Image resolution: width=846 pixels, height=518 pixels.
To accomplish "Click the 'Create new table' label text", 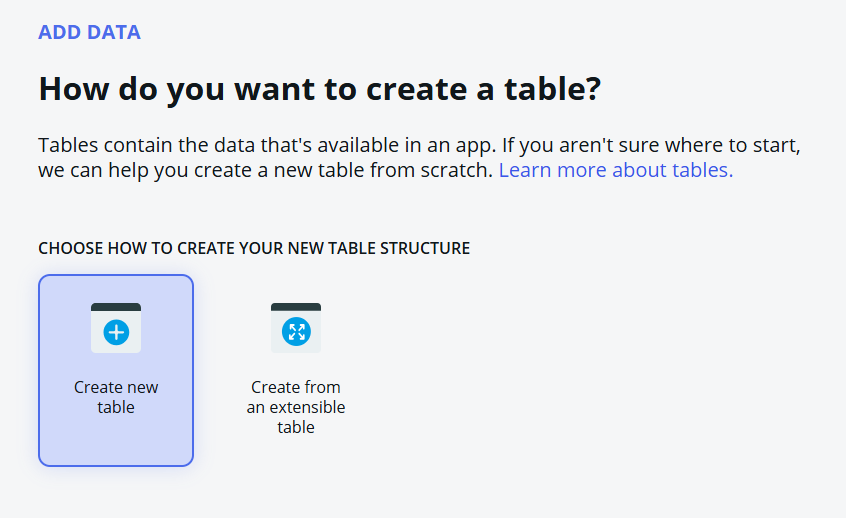I will point(116,397).
